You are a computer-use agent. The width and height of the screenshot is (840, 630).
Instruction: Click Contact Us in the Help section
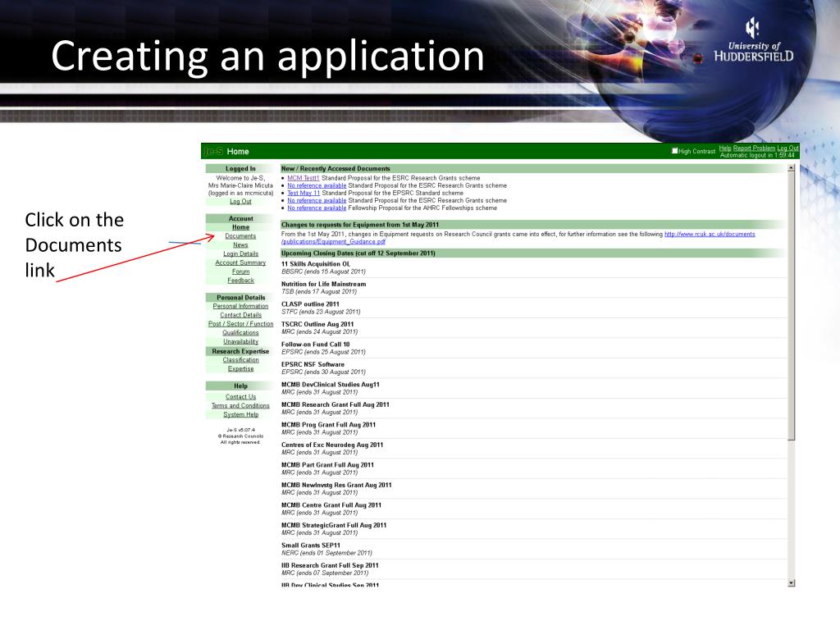[x=240, y=397]
